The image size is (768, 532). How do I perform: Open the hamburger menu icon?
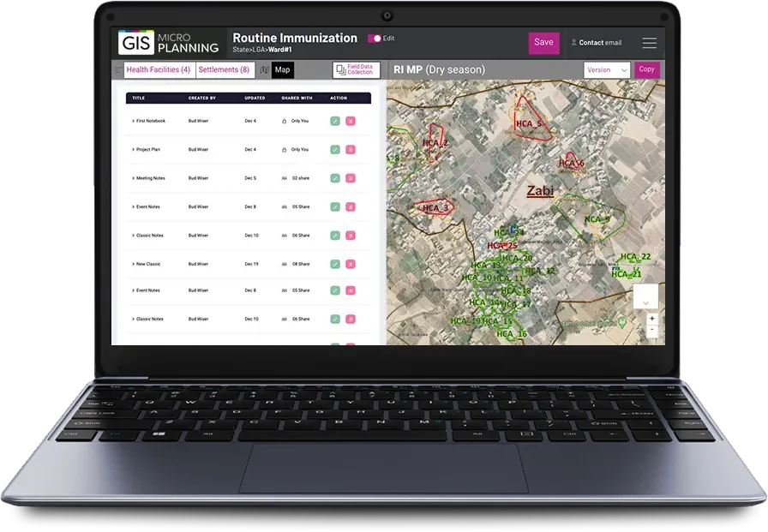click(650, 43)
